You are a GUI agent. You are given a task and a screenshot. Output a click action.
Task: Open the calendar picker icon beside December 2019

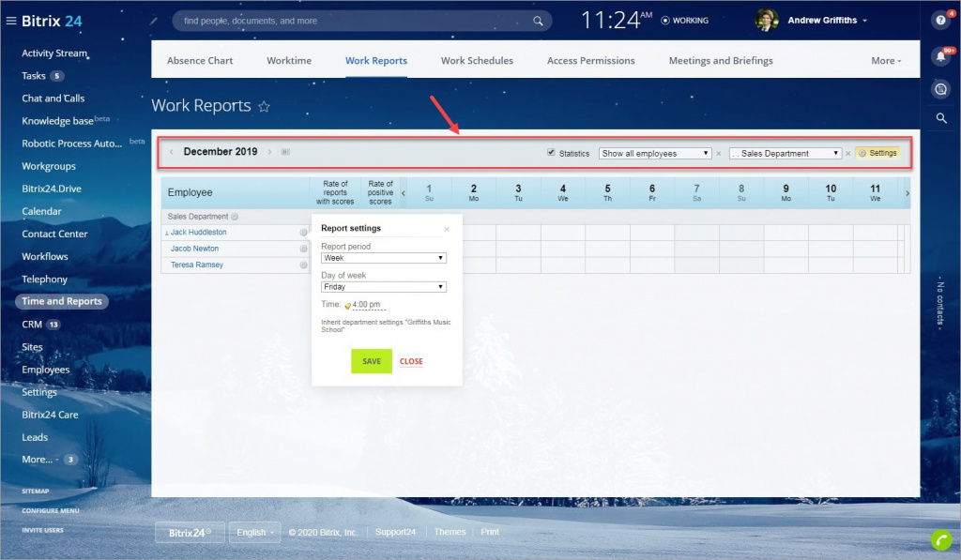click(x=285, y=152)
